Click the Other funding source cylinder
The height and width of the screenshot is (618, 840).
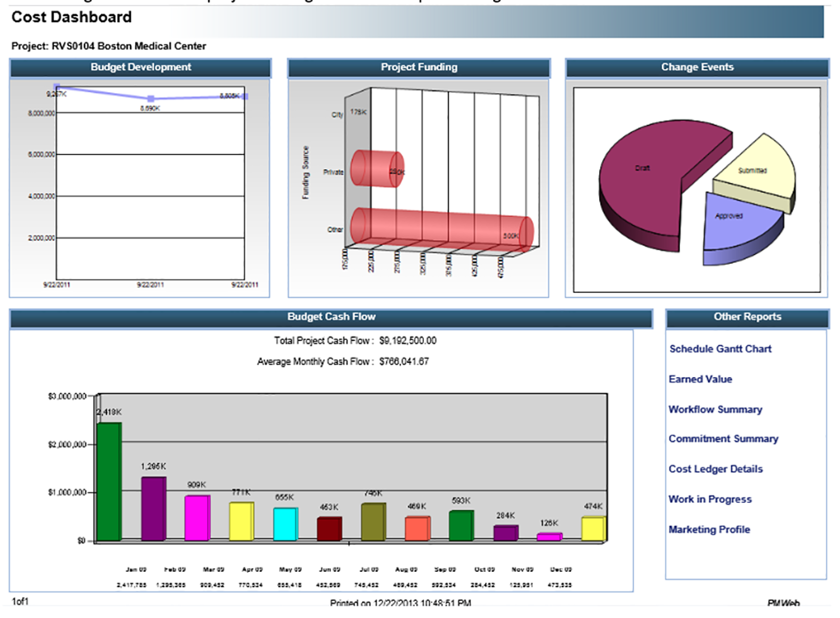tap(441, 229)
